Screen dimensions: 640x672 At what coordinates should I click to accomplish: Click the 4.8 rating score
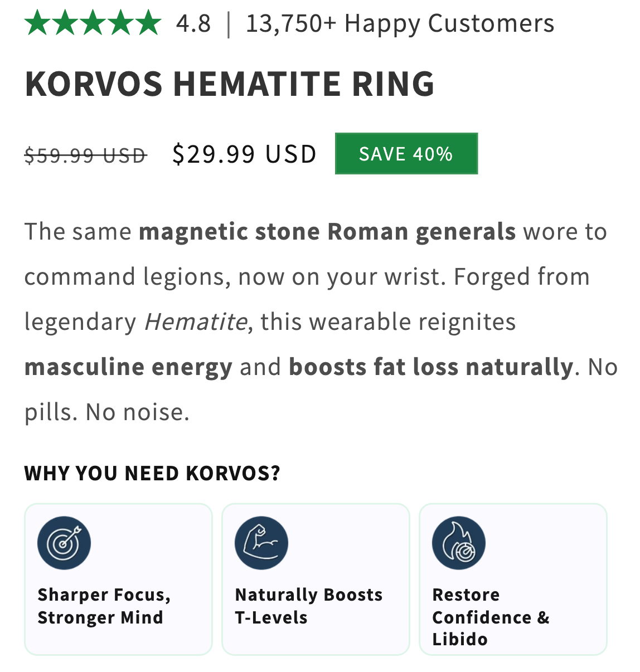tap(193, 24)
